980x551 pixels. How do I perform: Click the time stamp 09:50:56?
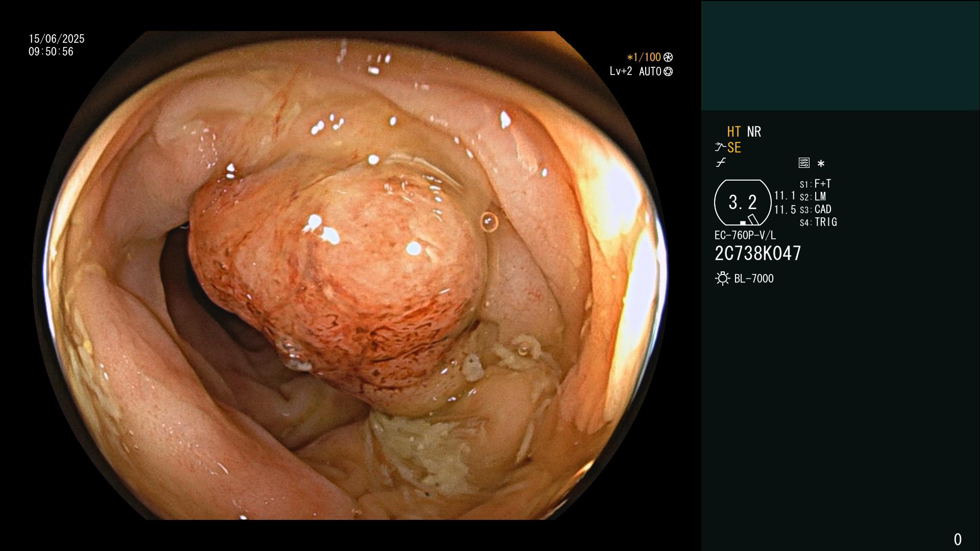coord(51,52)
